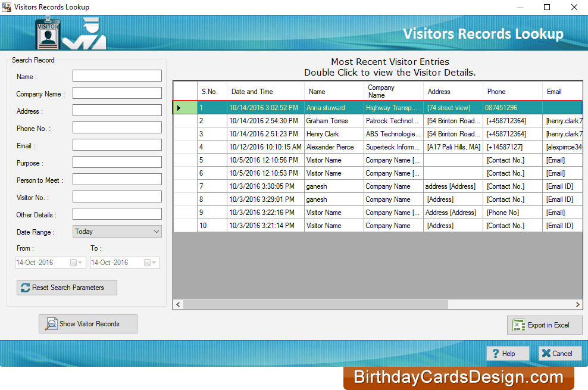Click the security guard icon in header
This screenshot has width=588, height=390.
pos(85,34)
